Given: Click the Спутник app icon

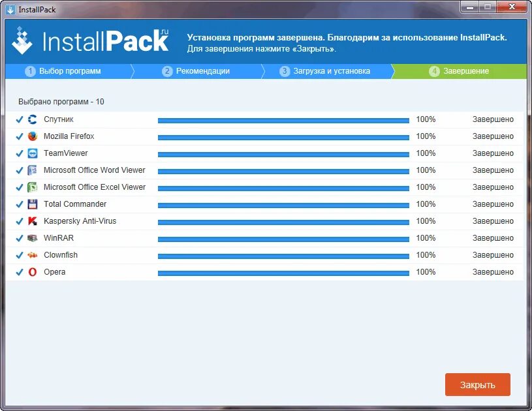Looking at the screenshot, I should click(32, 119).
